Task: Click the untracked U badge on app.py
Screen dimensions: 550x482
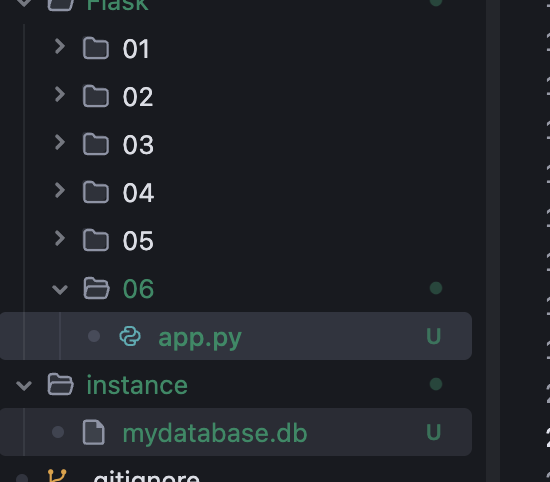Action: pyautogui.click(x=434, y=336)
